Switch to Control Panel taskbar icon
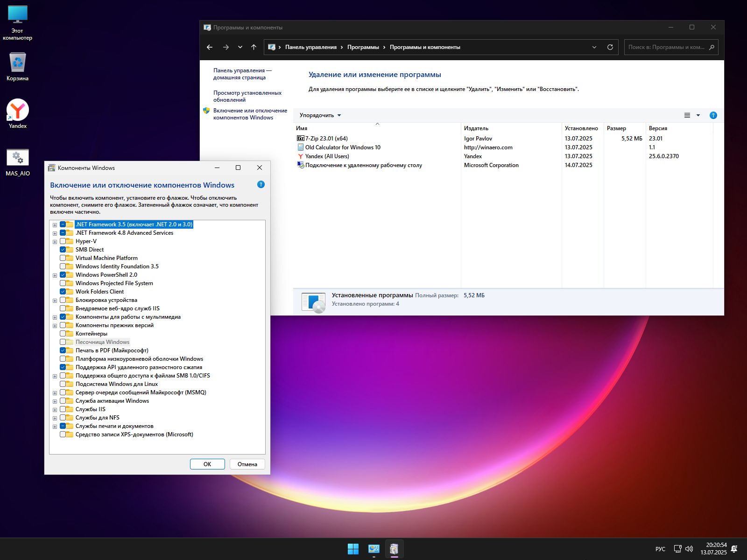The height and width of the screenshot is (560, 747). coord(373,549)
